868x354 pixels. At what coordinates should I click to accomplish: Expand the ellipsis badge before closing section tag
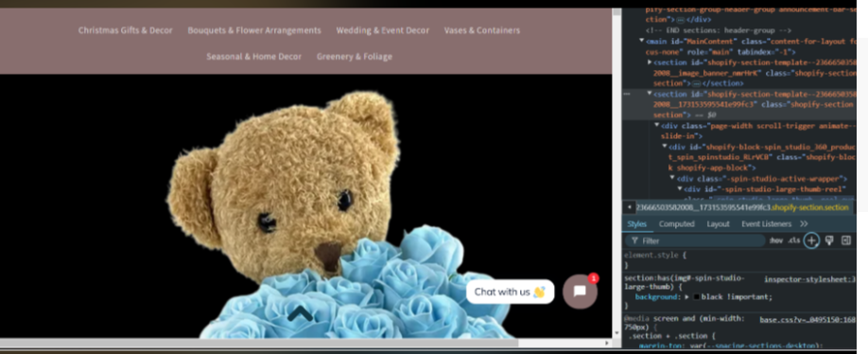pyautogui.click(x=697, y=83)
